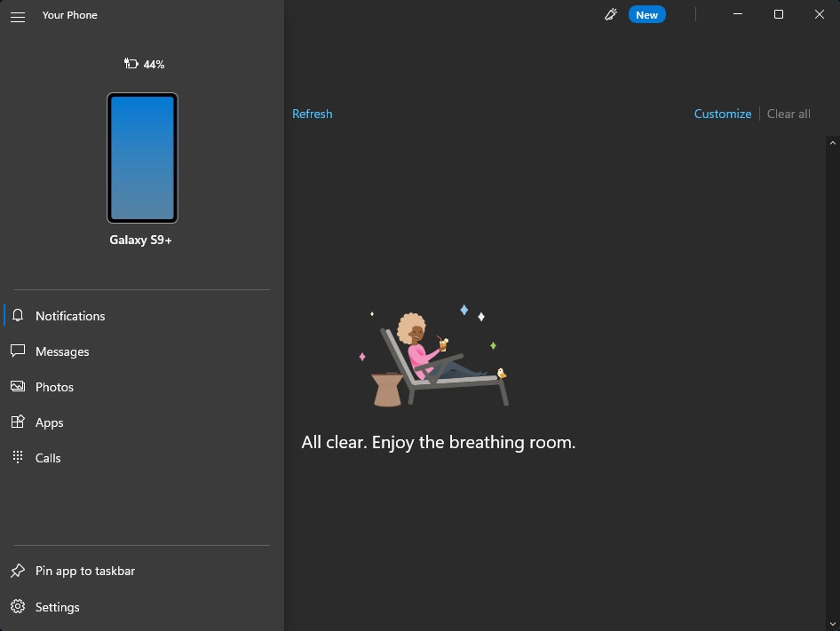Click the Galaxy S9+ device name
Viewport: 840px width, 631px height.
(x=140, y=240)
